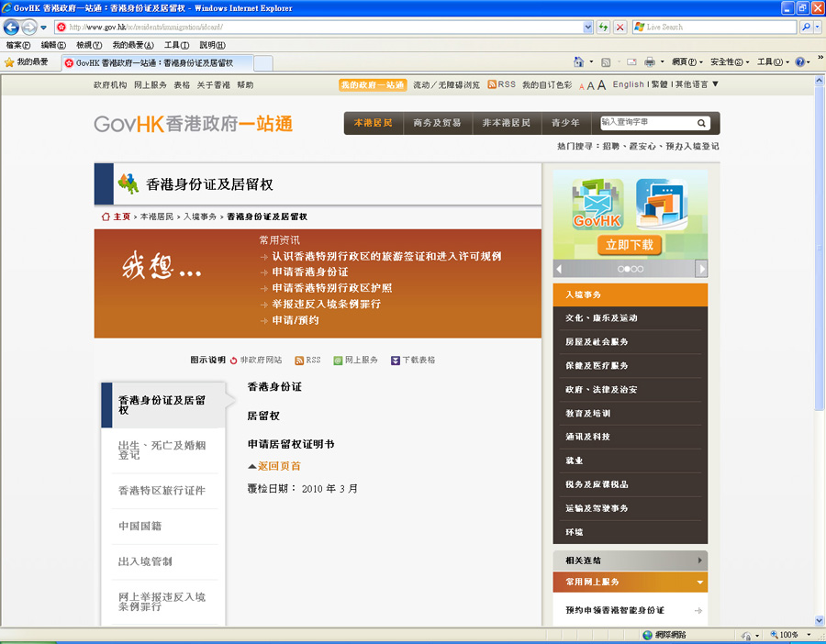Viewport: 826px width, 644px height.
Task: Open the 檢視 menu
Action: [89, 45]
